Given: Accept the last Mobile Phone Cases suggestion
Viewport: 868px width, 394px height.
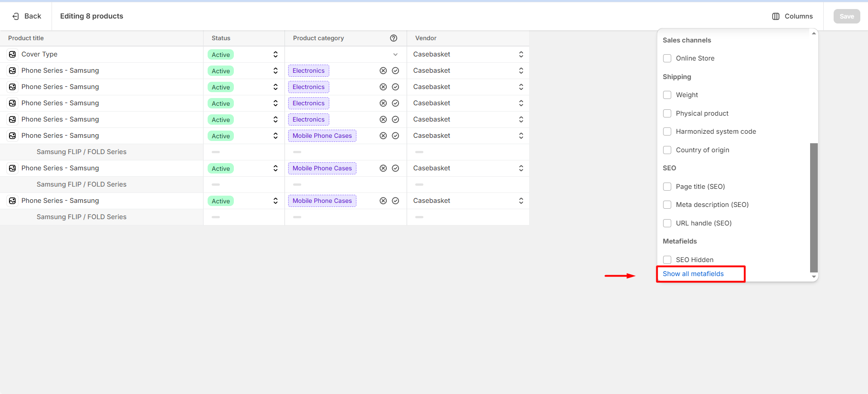Looking at the screenshot, I should (395, 201).
